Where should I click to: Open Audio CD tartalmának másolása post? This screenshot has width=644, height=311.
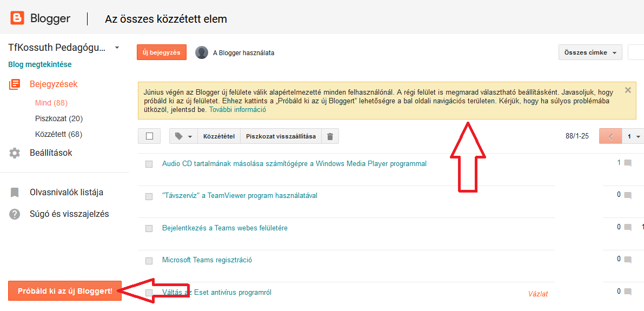(x=295, y=163)
